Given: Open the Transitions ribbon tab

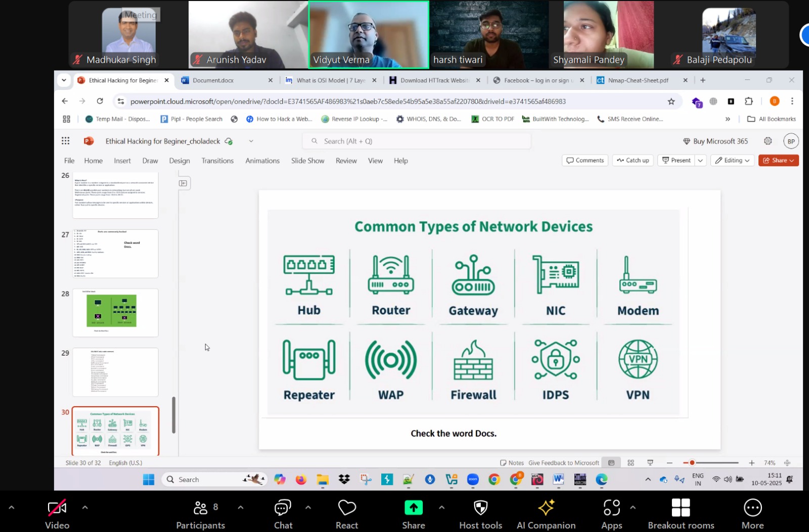Looking at the screenshot, I should [x=217, y=161].
